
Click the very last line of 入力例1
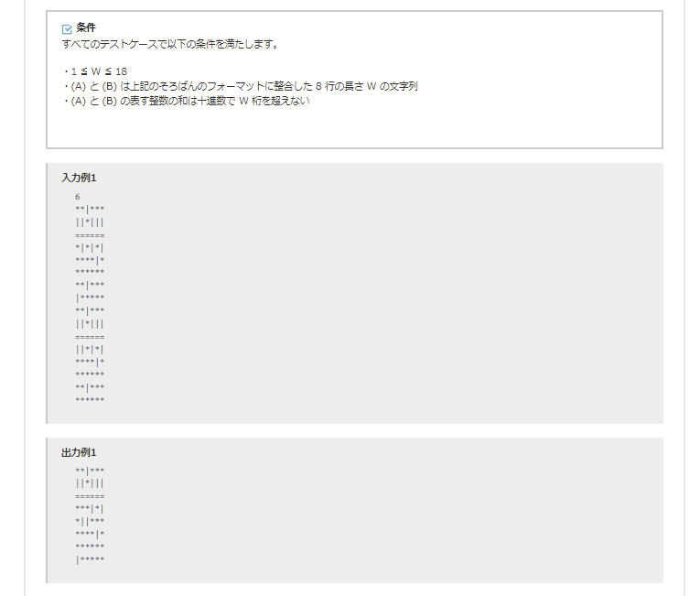coord(90,400)
